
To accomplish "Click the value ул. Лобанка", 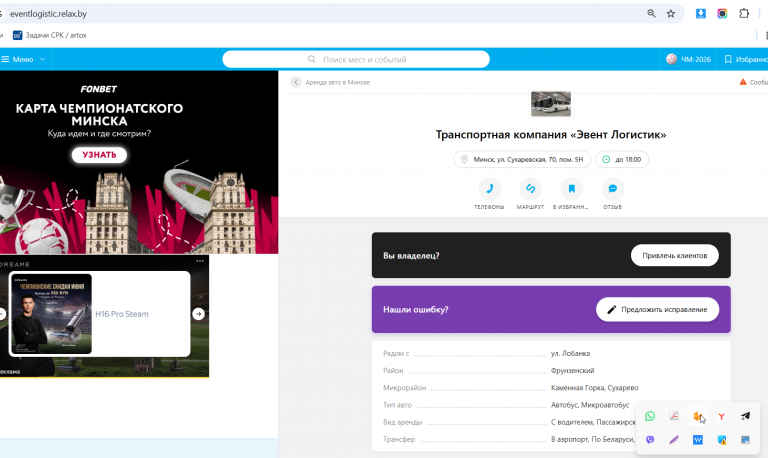I will tap(570, 353).
